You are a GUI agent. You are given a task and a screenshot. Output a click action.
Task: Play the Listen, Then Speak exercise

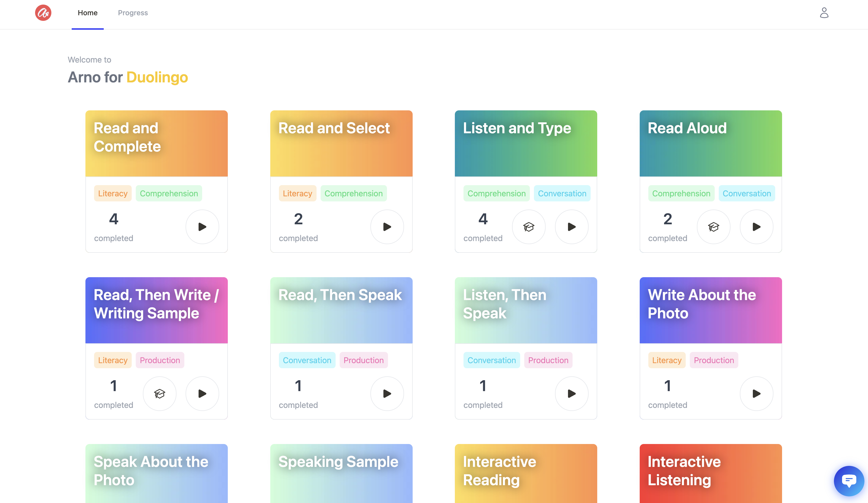[x=572, y=393]
